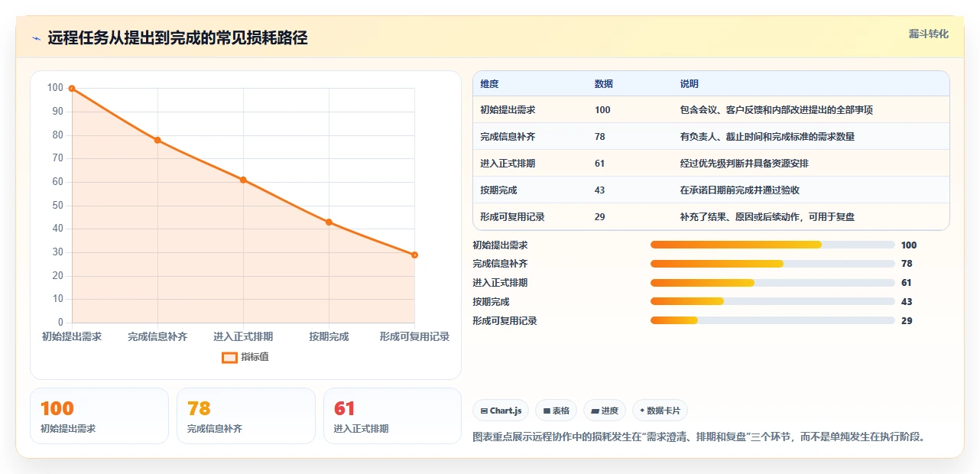Screen dimensions: 980x474
Task: Open the red 61 进入正式排期 data card
Action: (392, 416)
